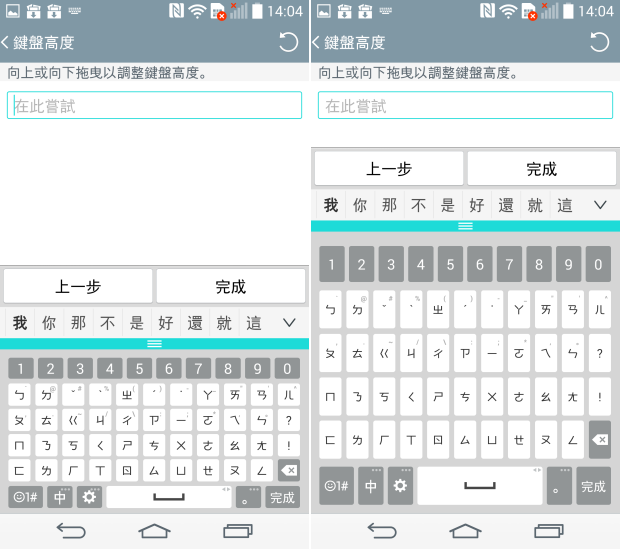Open keyboard settings gear, right keyboard
Image resolution: width=620 pixels, height=549 pixels.
point(400,485)
